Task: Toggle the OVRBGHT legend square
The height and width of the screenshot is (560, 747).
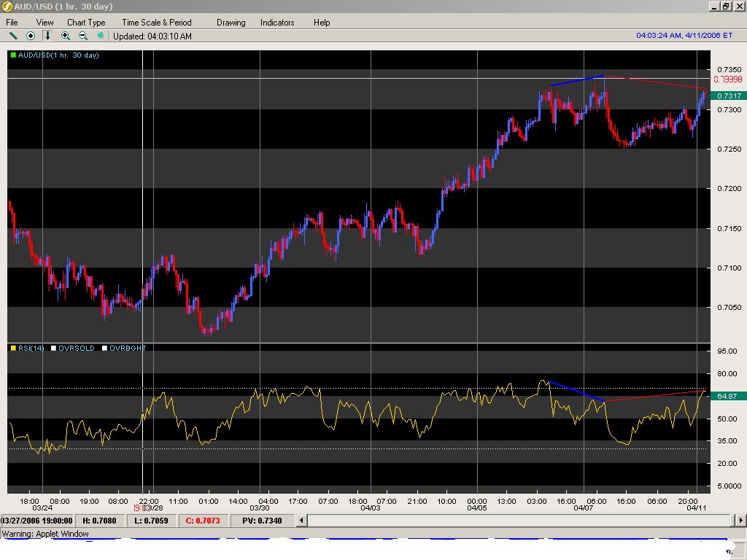Action: [x=104, y=349]
